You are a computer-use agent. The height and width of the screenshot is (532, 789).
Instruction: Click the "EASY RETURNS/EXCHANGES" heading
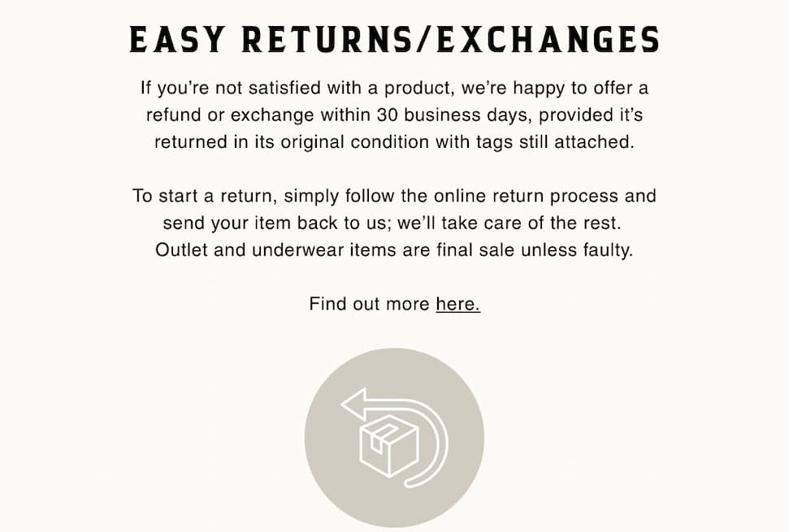pyautogui.click(x=394, y=40)
